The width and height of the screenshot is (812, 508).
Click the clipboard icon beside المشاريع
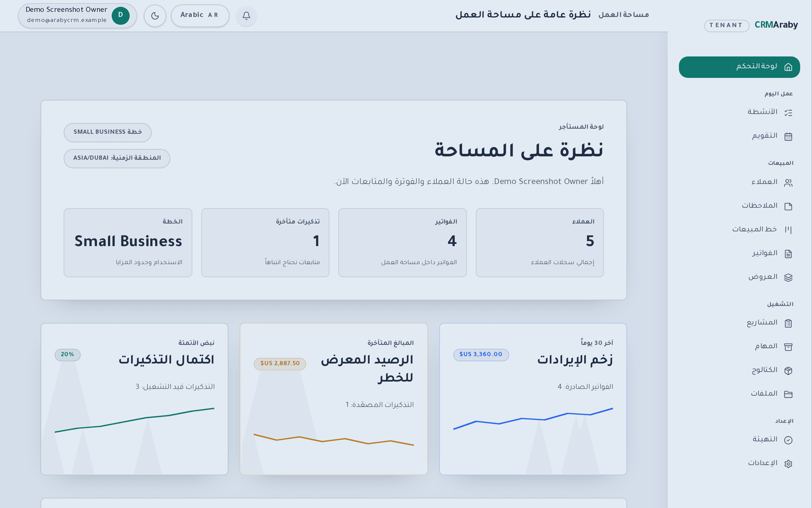click(788, 323)
